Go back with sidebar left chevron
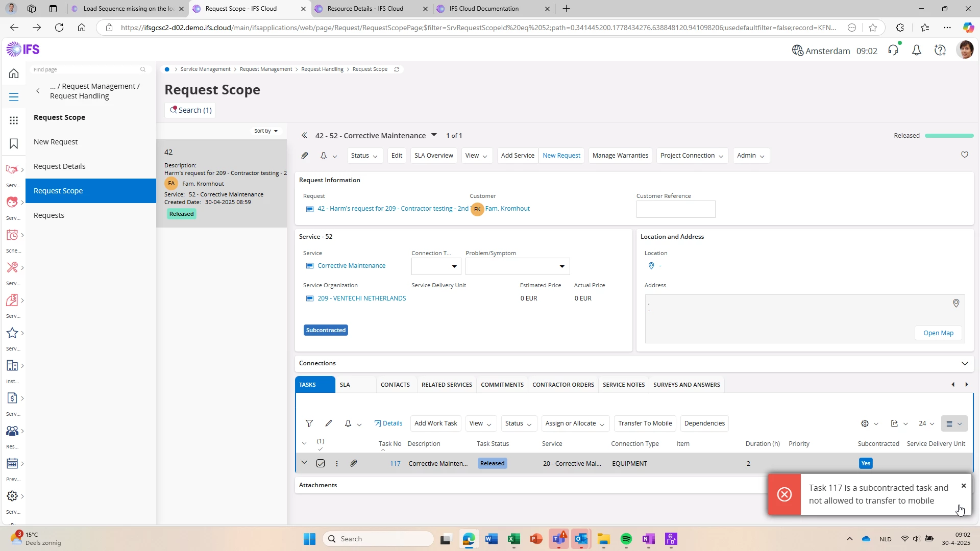Viewport: 980px width, 551px height. 38,91
